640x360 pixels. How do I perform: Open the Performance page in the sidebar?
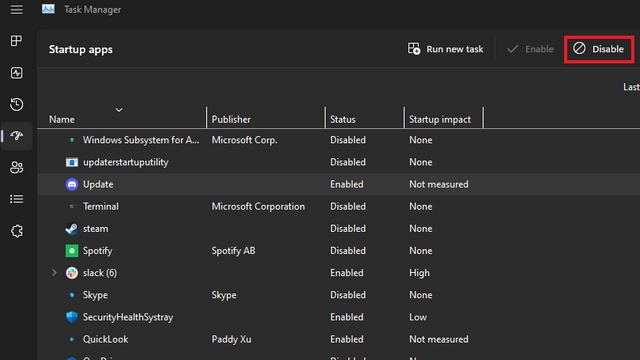point(16,73)
